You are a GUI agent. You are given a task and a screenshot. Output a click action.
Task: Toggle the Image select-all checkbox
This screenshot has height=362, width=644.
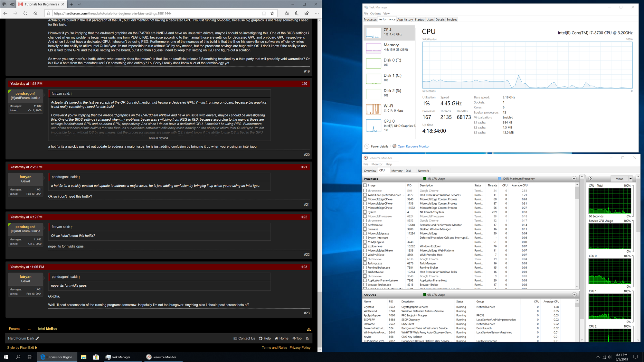[x=365, y=185]
